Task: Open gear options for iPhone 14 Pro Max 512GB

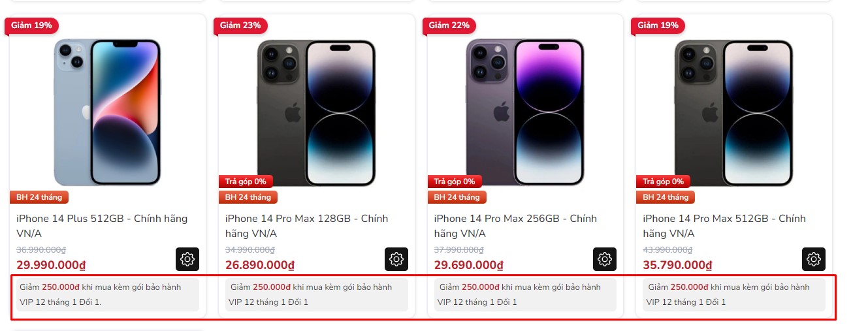Action: [814, 259]
